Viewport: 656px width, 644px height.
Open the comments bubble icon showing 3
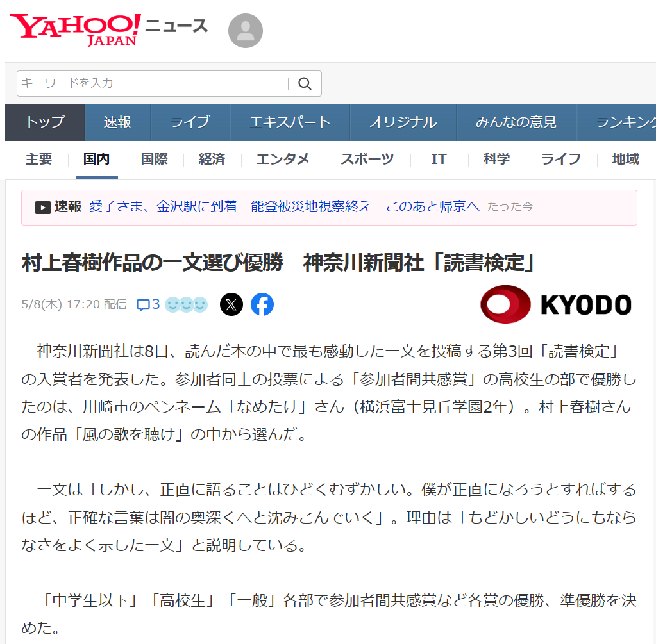coord(148,304)
